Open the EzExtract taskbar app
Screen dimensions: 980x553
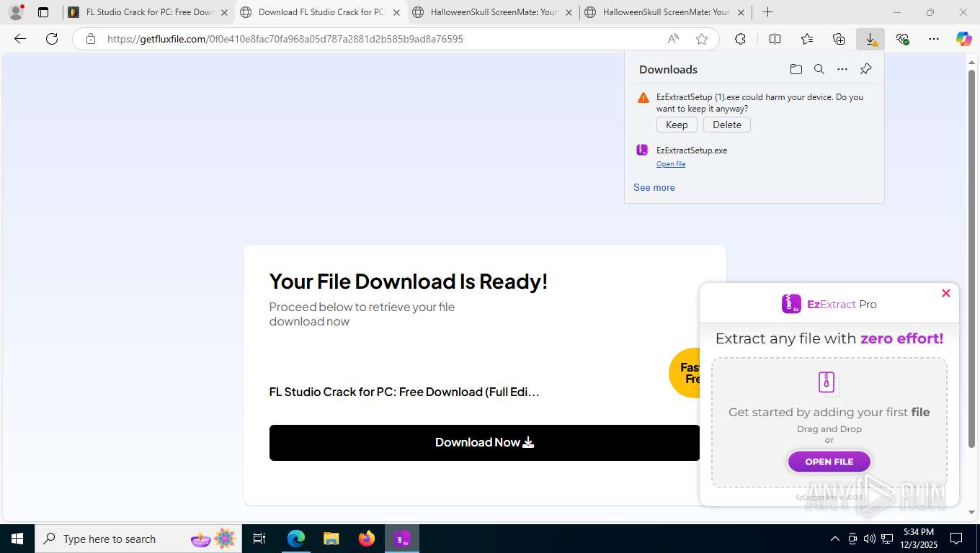click(401, 539)
